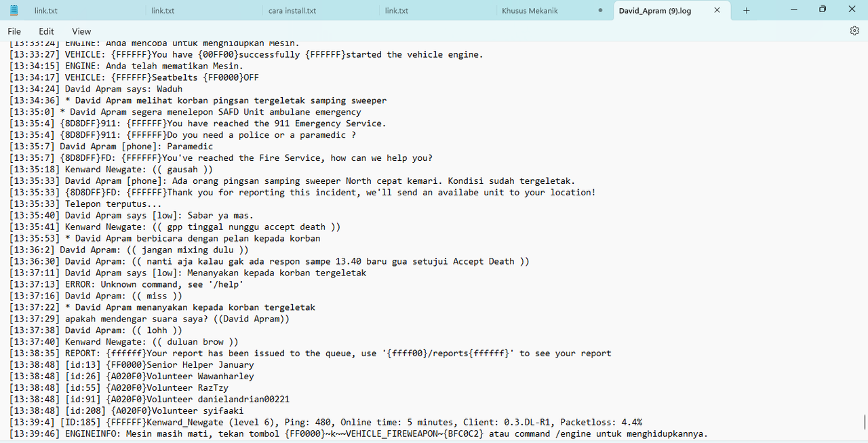Image resolution: width=868 pixels, height=443 pixels.
Task: Click the line 'Kenward Newgate: (( duluan brow ))'
Action: 124,343
